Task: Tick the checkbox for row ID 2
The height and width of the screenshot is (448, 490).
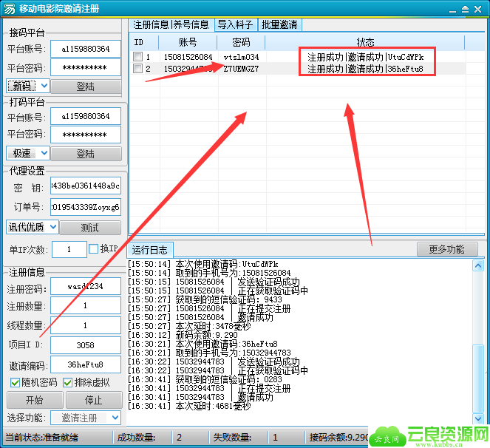Action: pyautogui.click(x=137, y=69)
